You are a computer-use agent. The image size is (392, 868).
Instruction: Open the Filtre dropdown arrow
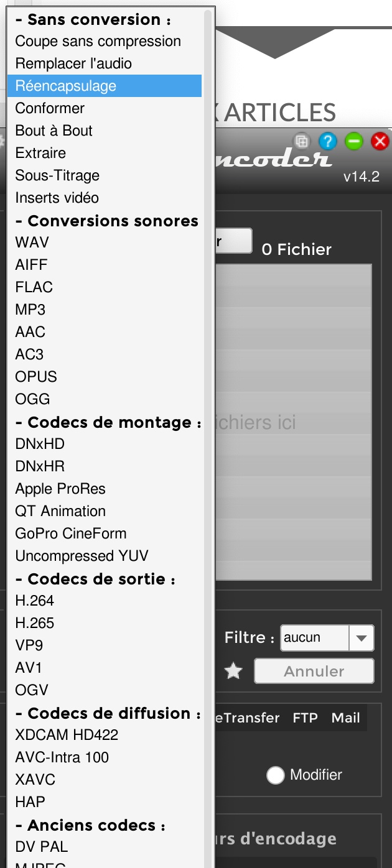coord(362,638)
